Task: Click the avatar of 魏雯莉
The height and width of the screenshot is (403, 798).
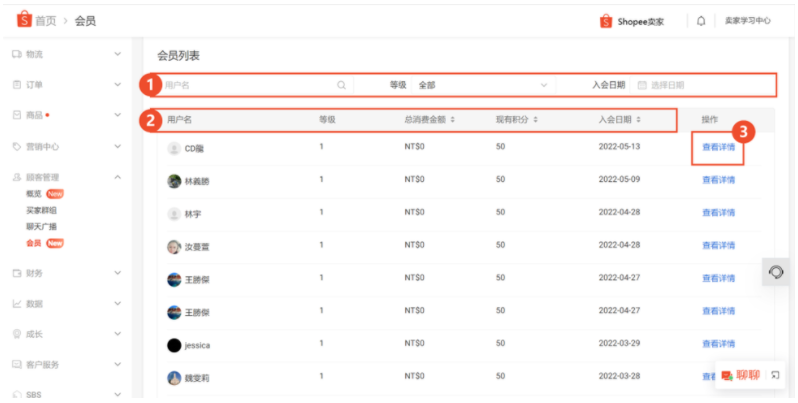Action: pyautogui.click(x=174, y=378)
